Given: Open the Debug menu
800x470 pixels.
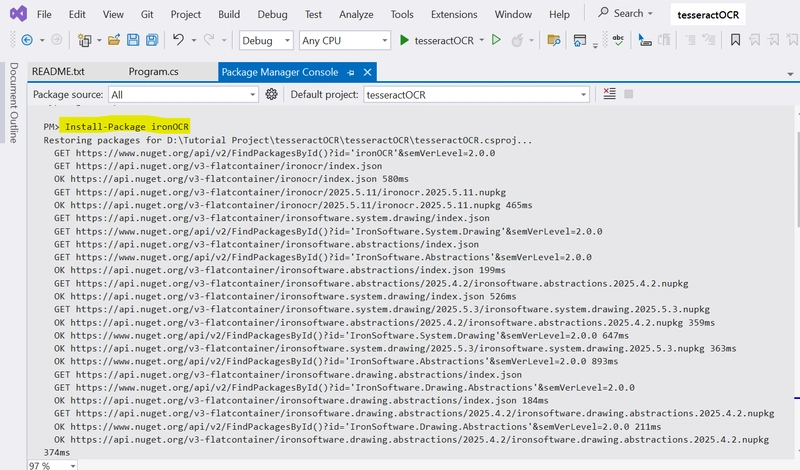Looking at the screenshot, I should click(272, 14).
